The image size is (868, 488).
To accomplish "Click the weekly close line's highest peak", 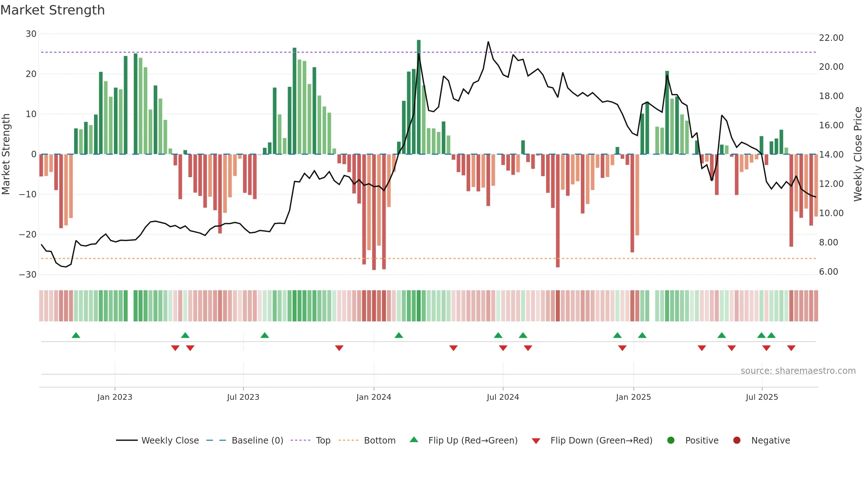I will point(488,42).
